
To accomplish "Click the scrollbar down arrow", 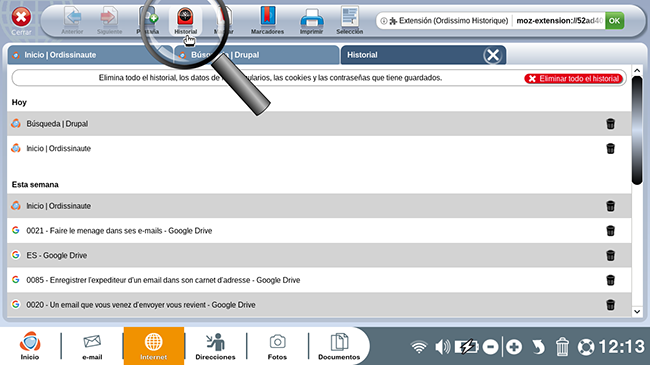I will 637,311.
